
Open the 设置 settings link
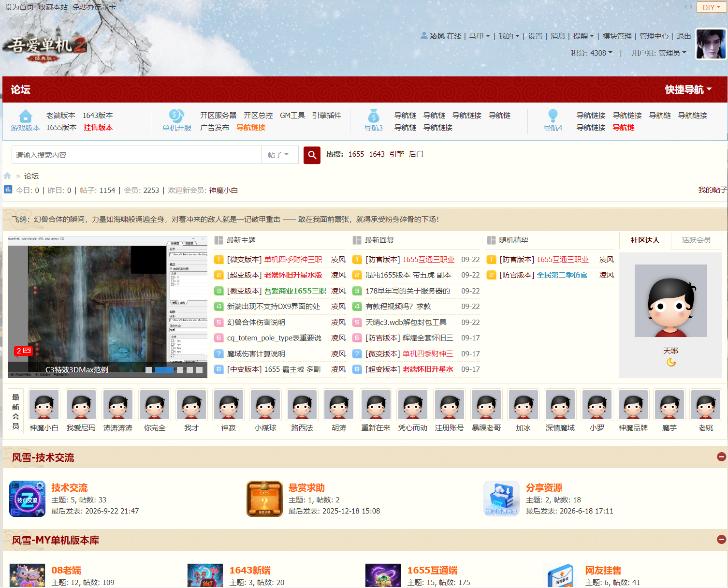535,36
